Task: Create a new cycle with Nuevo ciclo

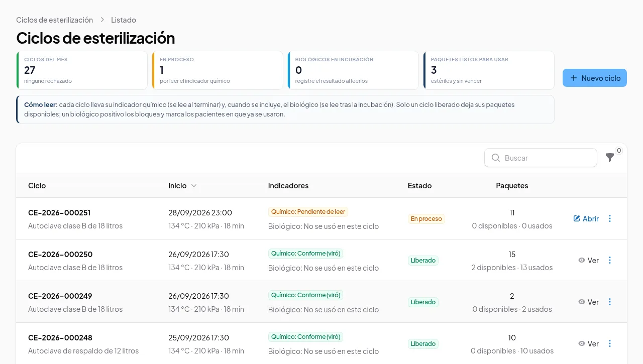Action: pos(595,78)
